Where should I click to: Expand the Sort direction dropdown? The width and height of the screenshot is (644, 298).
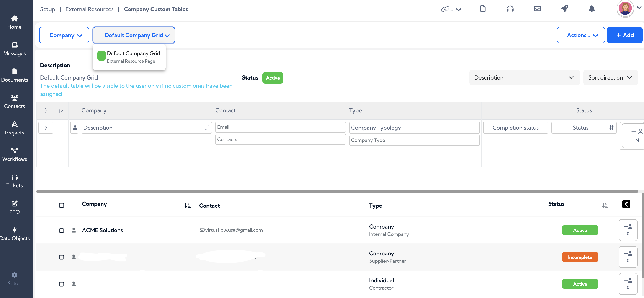(610, 77)
